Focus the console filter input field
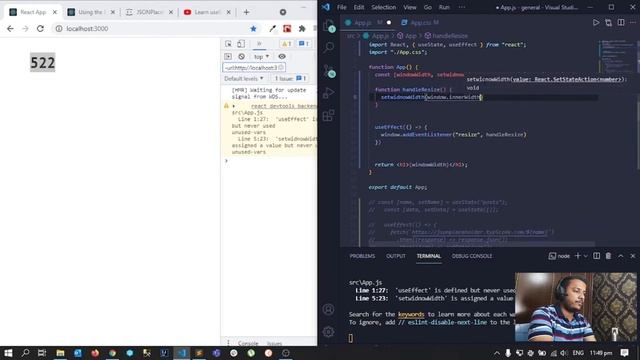 pos(253,68)
